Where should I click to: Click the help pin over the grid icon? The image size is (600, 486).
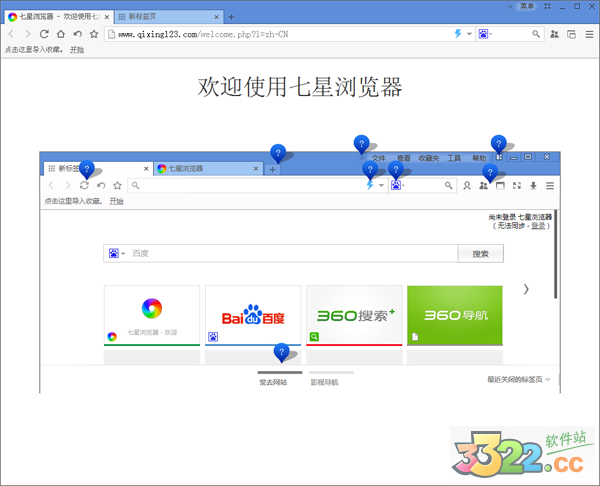pyautogui.click(x=499, y=144)
